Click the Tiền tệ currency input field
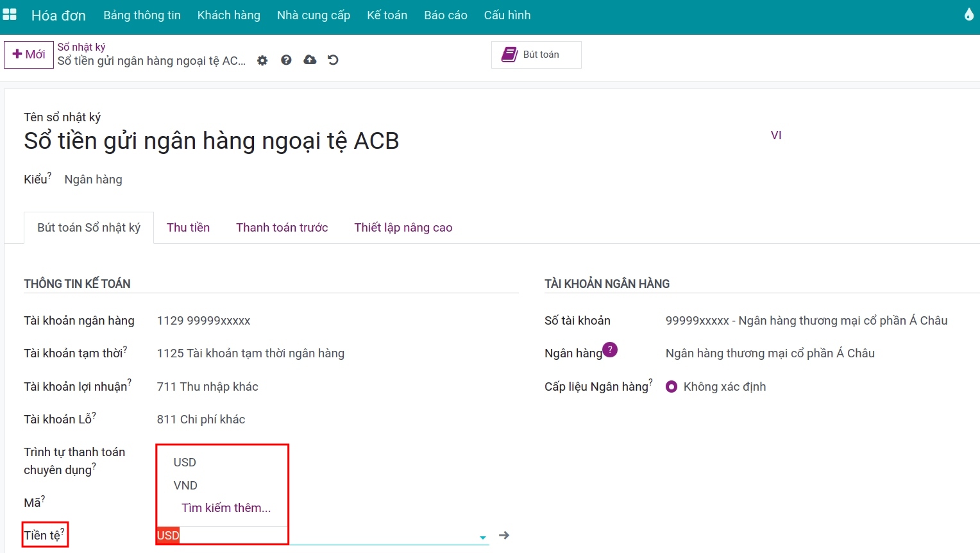Screen dimensions: 980x553 point(322,535)
